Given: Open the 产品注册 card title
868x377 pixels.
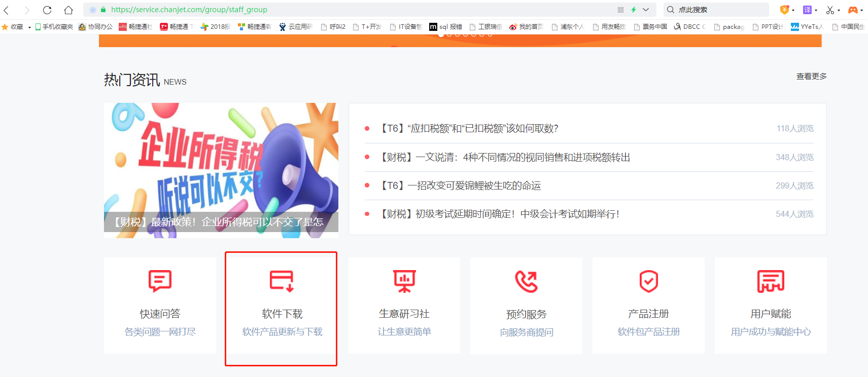Looking at the screenshot, I should tap(649, 314).
